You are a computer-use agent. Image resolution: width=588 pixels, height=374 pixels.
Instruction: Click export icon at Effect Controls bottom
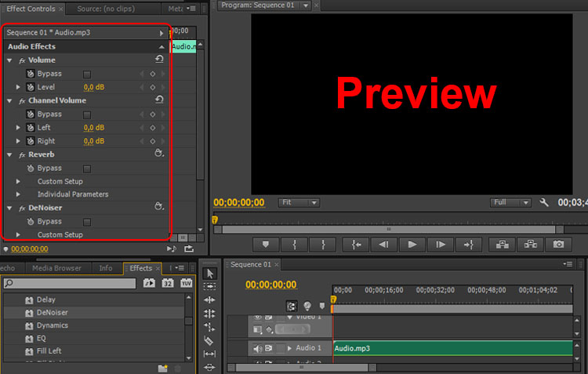click(189, 249)
